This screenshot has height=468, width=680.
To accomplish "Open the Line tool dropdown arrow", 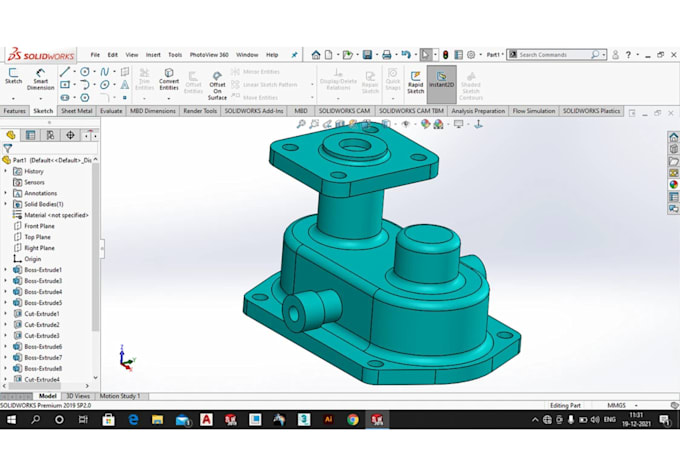I will 74,72.
